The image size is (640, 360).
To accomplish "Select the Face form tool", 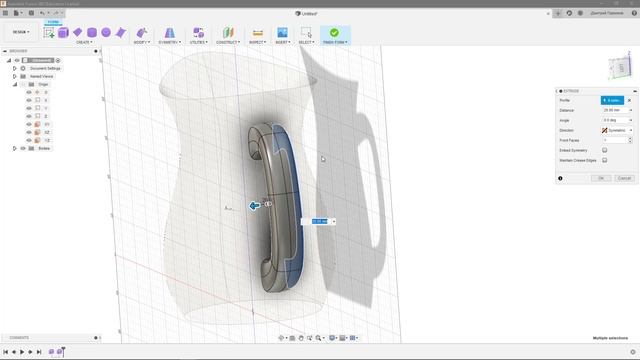I will (120, 32).
